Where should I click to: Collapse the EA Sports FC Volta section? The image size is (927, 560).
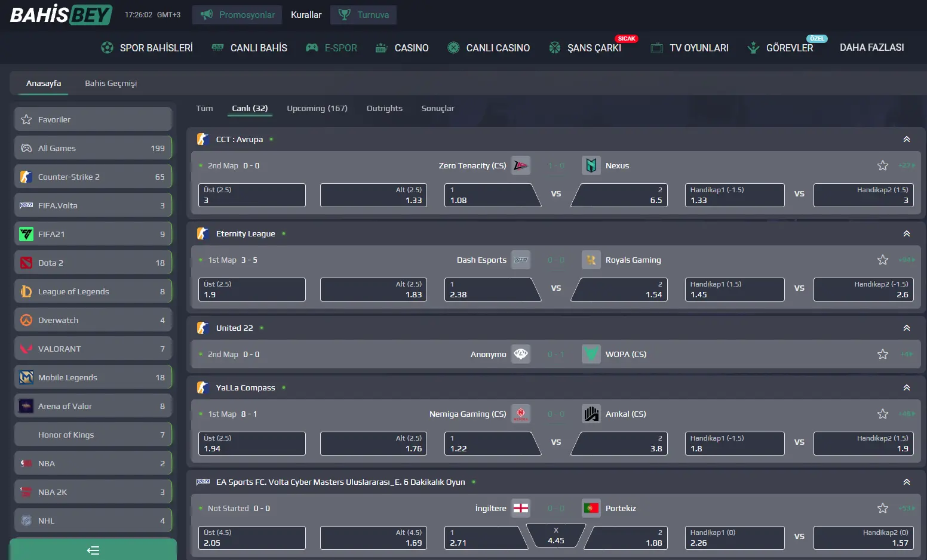907,482
